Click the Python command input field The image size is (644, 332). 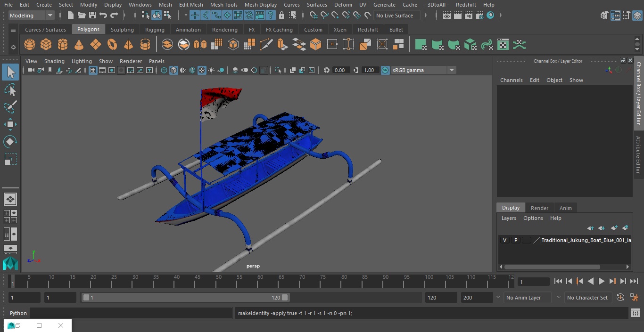click(x=131, y=313)
